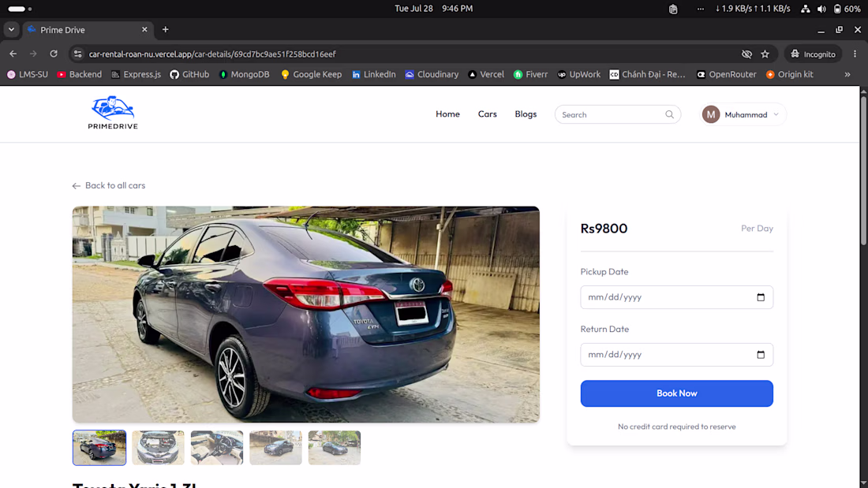Open the GitHub bookmark
This screenshot has width=868, height=488.
(x=189, y=74)
